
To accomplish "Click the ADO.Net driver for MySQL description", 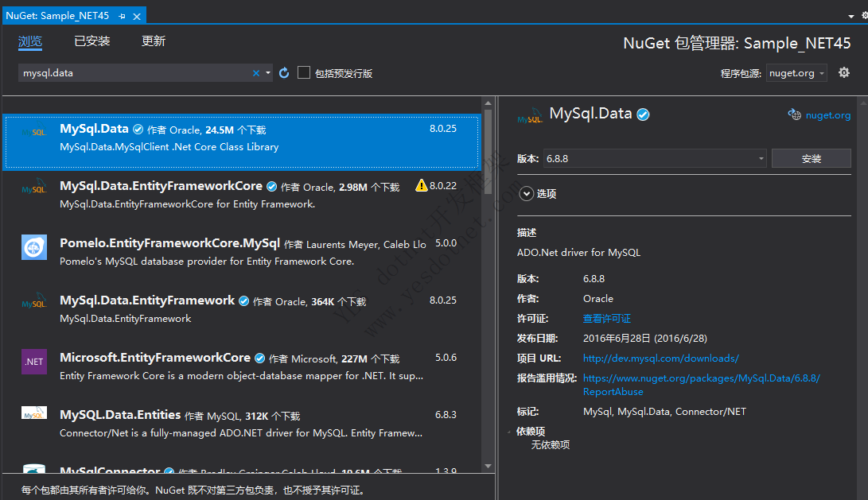I will [x=578, y=252].
